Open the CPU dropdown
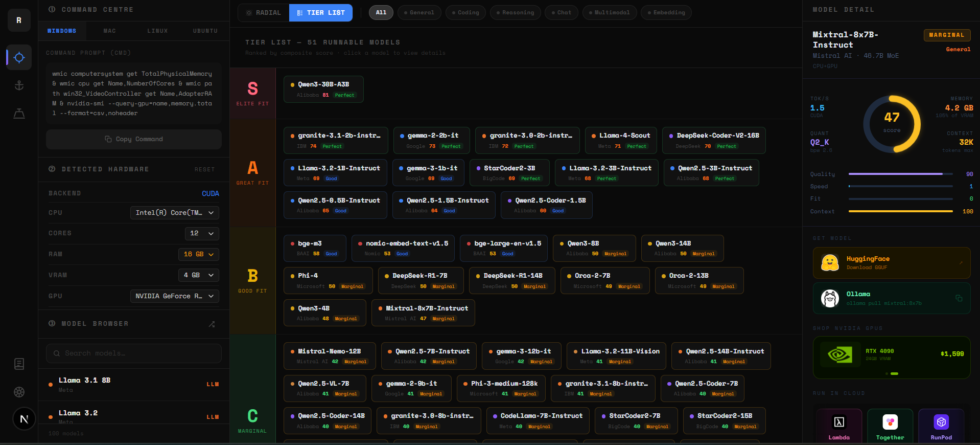Screen dimensions: 980x445 174,213
